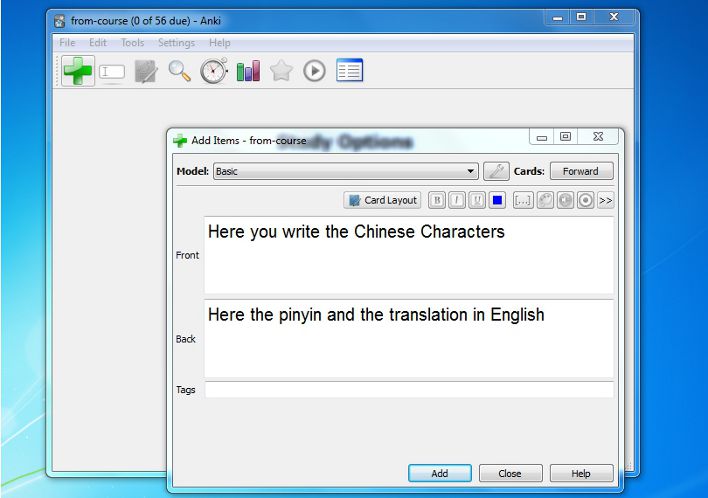This screenshot has height=498, width=708.
Task: Click the add picture icon
Action: pyautogui.click(x=545, y=200)
